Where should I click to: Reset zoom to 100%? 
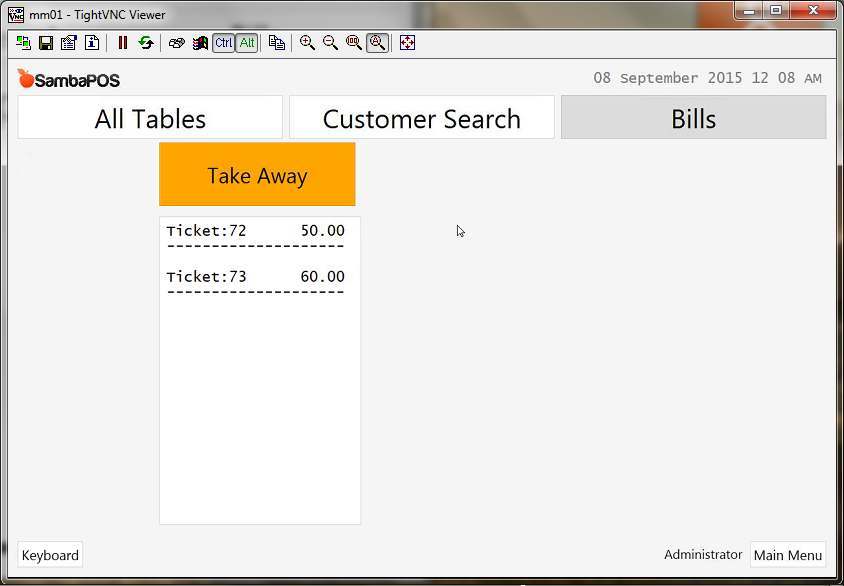(x=354, y=43)
